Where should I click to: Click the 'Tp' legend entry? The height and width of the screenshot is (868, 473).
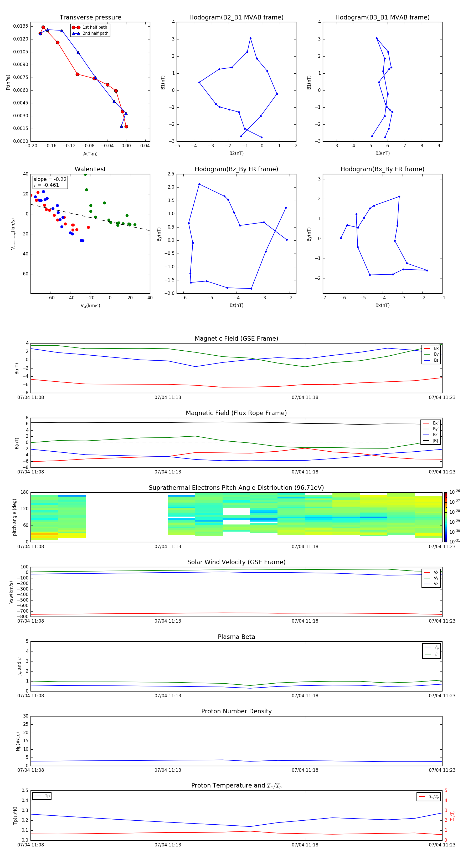[42, 796]
